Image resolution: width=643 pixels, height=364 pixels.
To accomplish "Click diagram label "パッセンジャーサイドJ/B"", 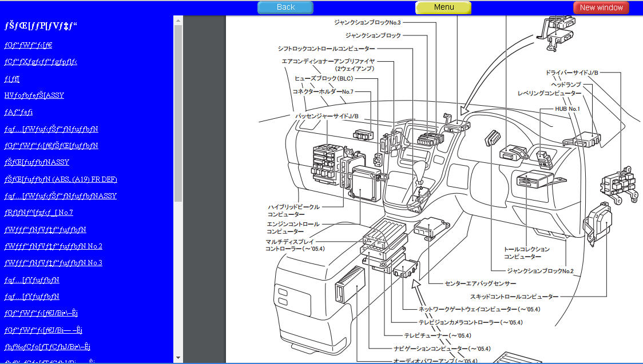I will point(327,116).
